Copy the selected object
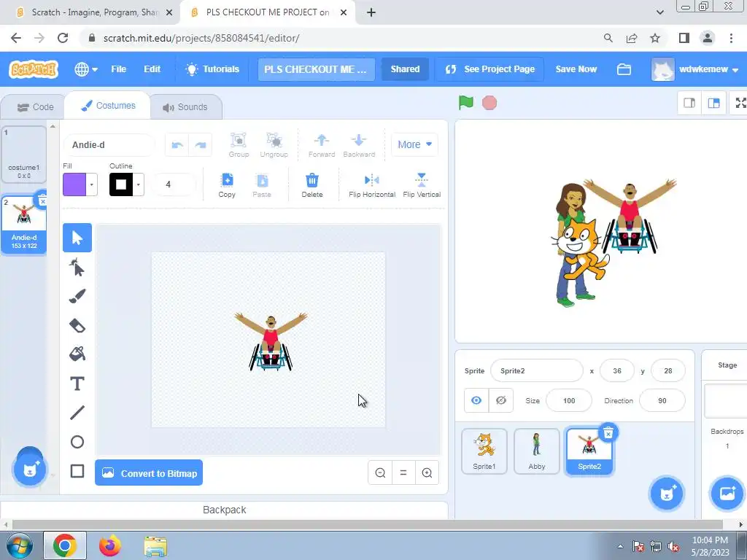This screenshot has height=560, width=747. [227, 185]
